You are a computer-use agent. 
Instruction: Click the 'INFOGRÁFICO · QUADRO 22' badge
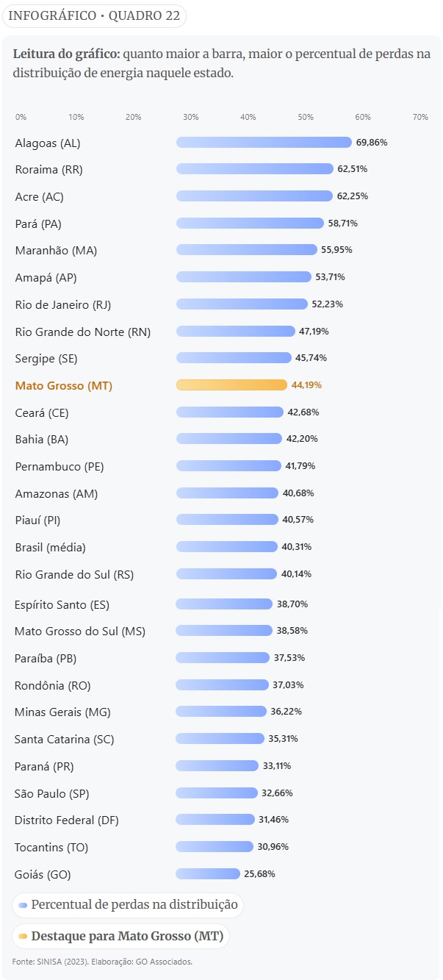[94, 16]
